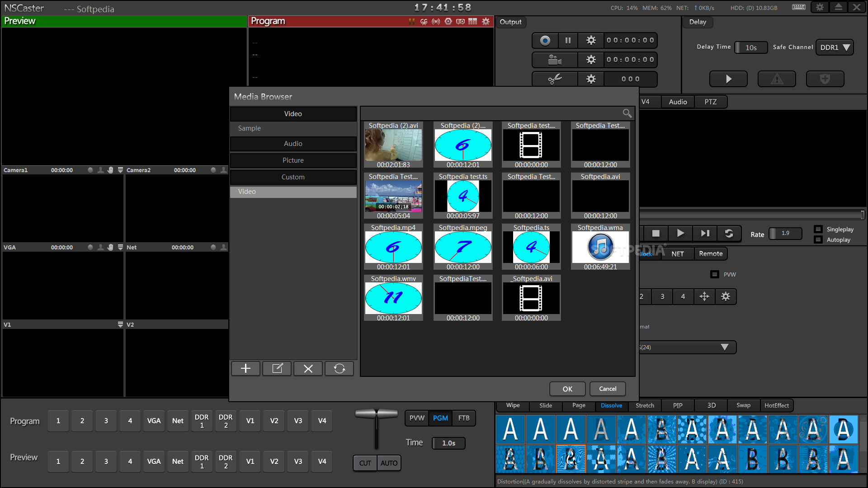Pause the Output recording
Image resolution: width=868 pixels, height=488 pixels.
point(568,40)
